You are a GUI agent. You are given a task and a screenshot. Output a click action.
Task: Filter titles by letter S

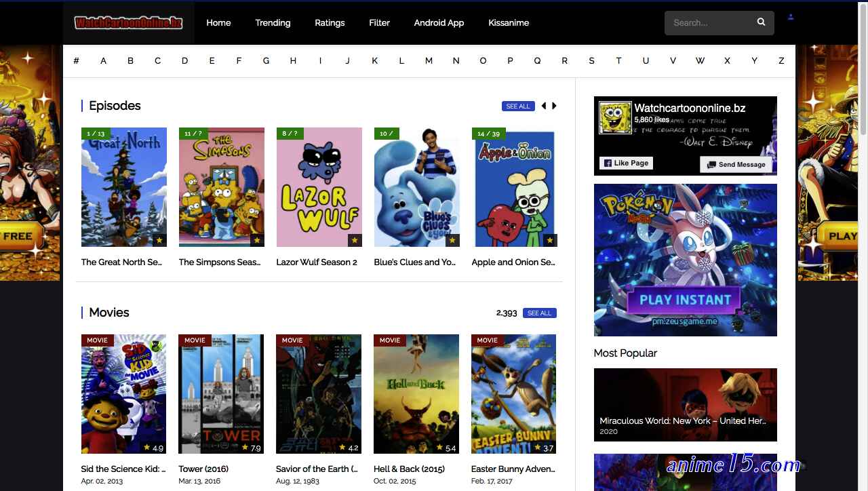[x=591, y=60]
